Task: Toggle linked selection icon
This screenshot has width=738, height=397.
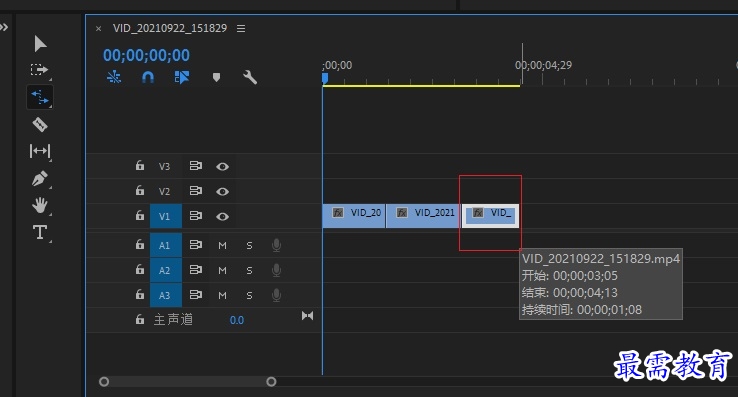Action: click(182, 77)
